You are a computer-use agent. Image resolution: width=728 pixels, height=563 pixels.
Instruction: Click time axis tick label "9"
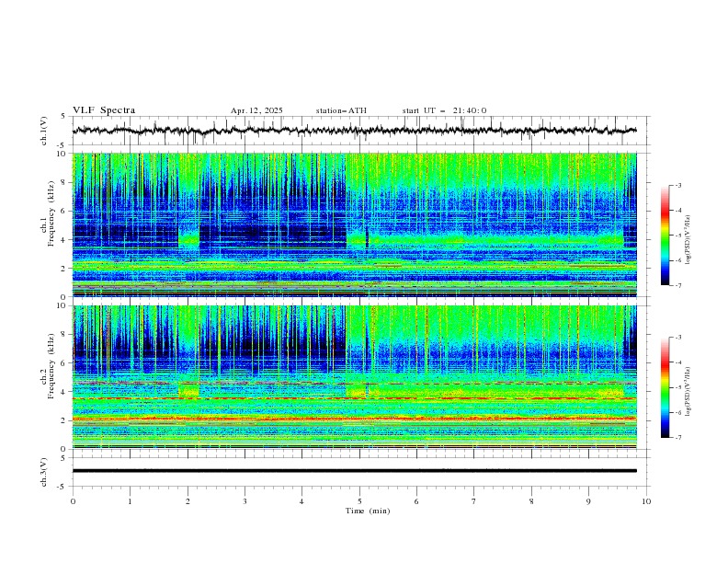[x=588, y=501]
